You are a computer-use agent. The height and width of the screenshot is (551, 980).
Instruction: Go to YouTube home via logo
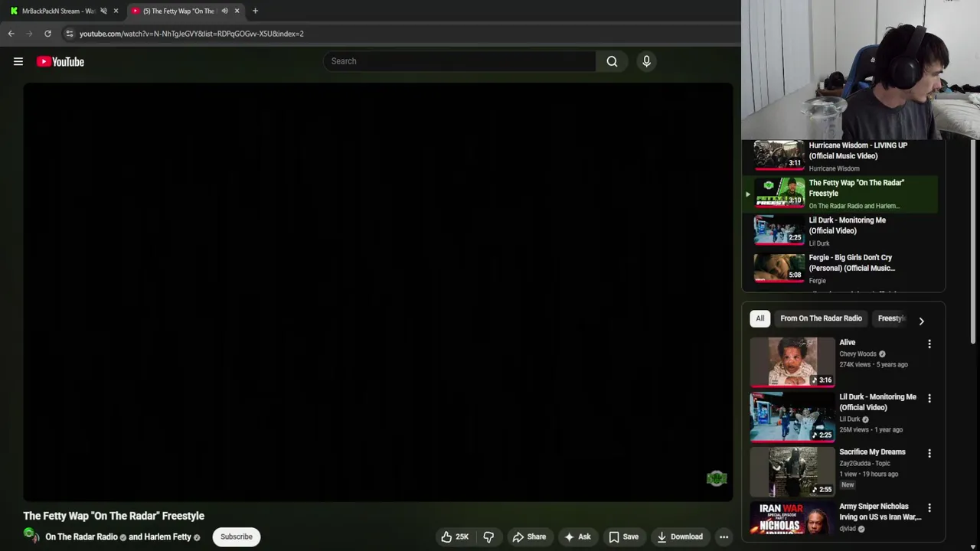60,62
